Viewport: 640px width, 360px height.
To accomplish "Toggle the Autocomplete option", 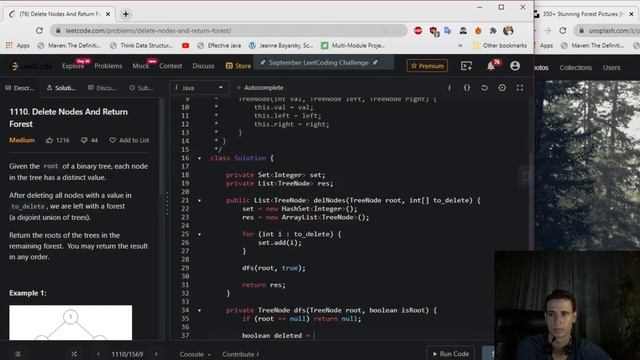I will [x=260, y=88].
